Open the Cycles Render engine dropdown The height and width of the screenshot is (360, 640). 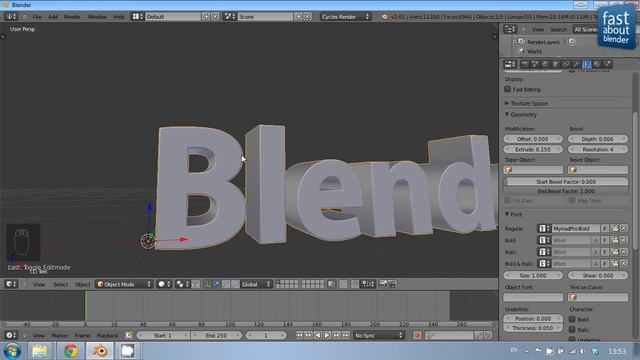(x=345, y=17)
